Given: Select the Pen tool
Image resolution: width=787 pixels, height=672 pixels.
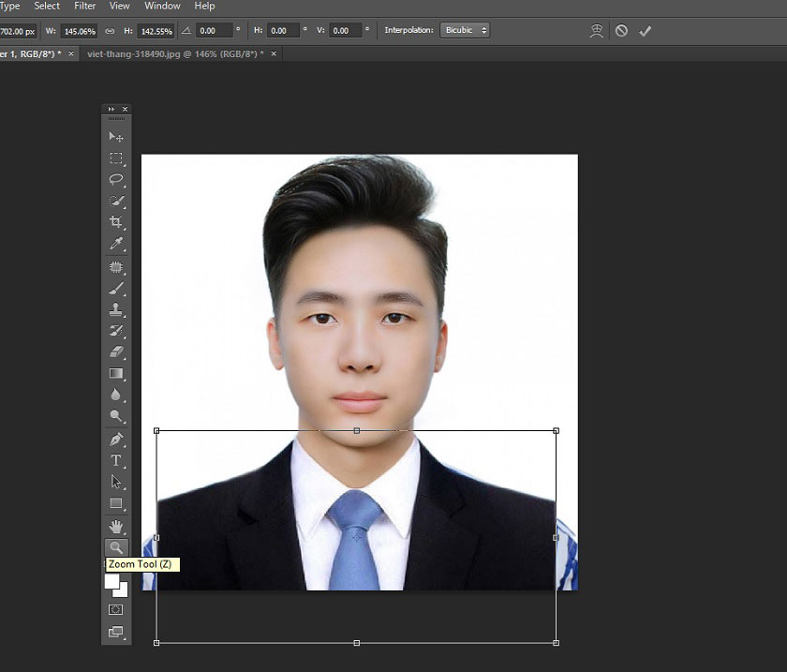Looking at the screenshot, I should [x=116, y=440].
